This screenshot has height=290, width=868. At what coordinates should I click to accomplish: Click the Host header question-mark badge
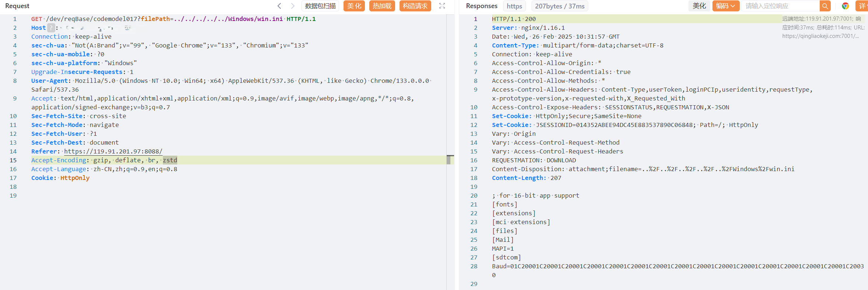click(51, 28)
